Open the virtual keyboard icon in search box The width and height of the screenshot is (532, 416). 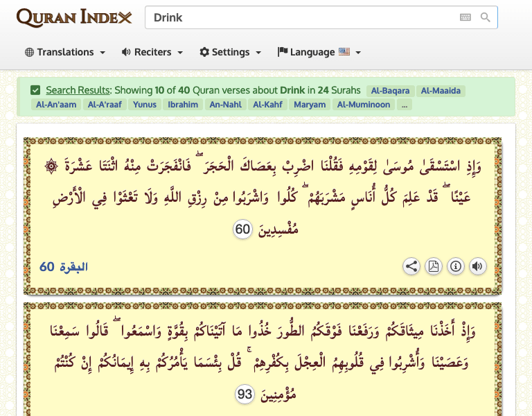pos(465,17)
